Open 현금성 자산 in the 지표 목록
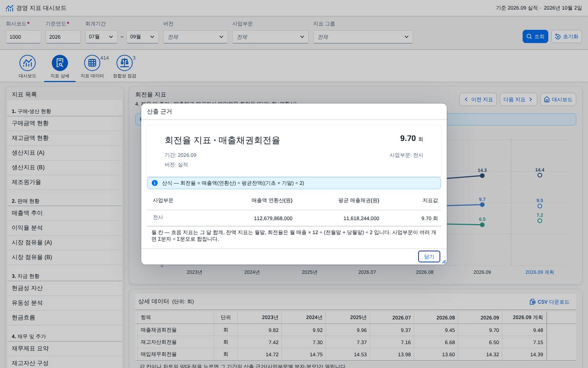The width and height of the screenshot is (588, 368). pos(65,288)
